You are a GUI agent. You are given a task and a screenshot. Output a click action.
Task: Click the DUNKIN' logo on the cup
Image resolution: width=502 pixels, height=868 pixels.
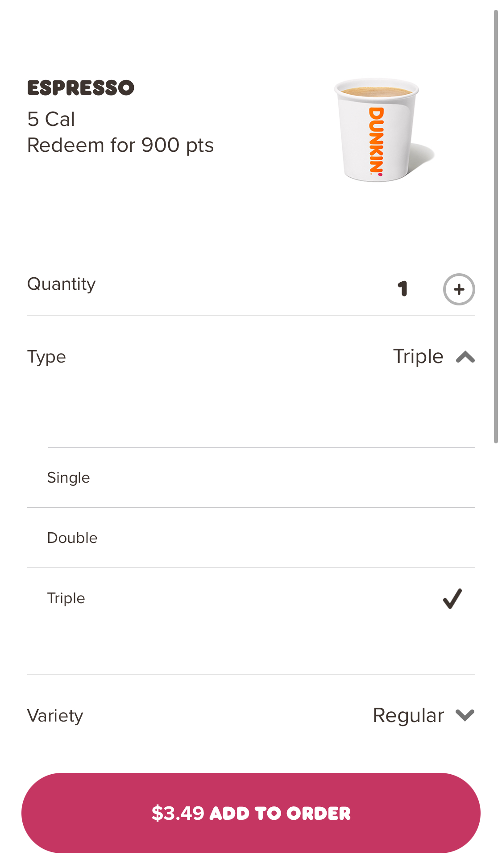pos(376,141)
